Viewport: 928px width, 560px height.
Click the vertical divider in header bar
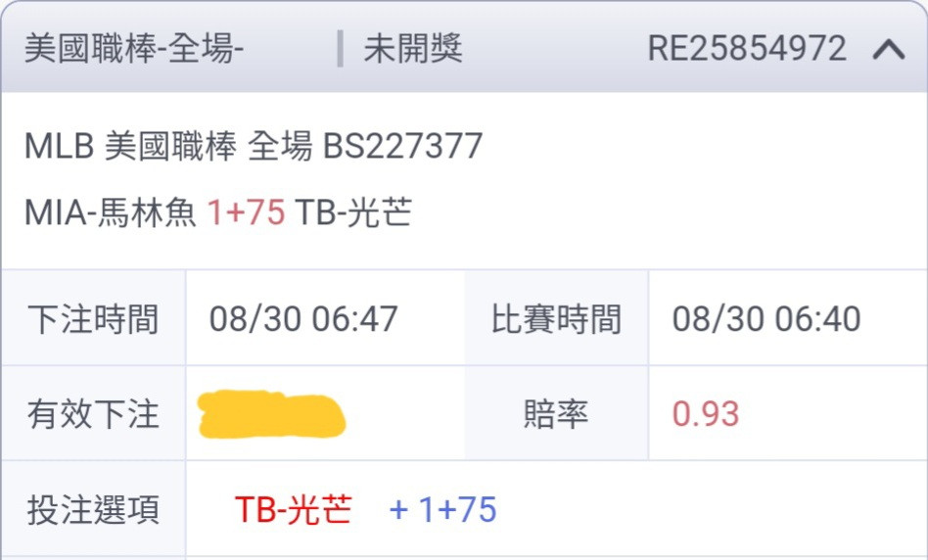pos(340,49)
